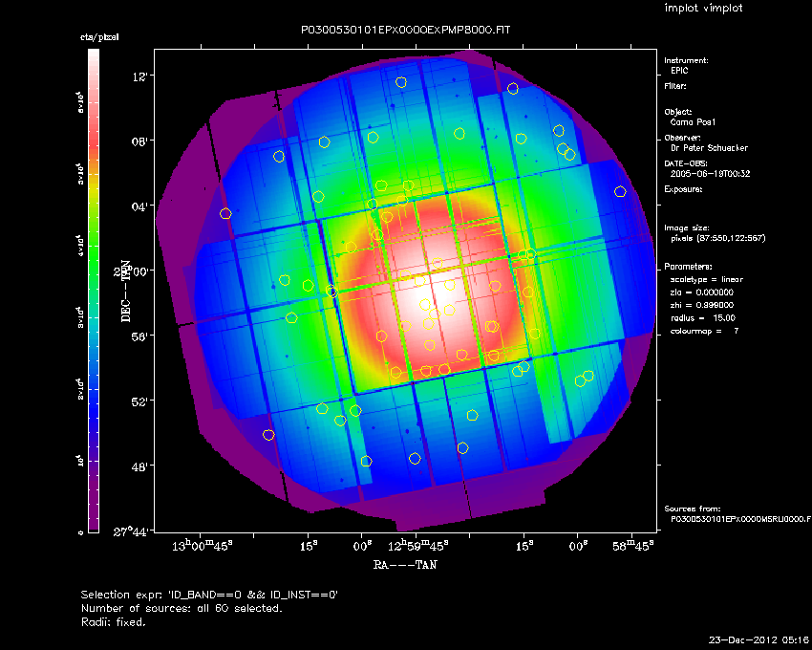The height and width of the screenshot is (650, 812).
Task: Click the 12h59m45s right ascension tick label
Action: click(x=417, y=545)
